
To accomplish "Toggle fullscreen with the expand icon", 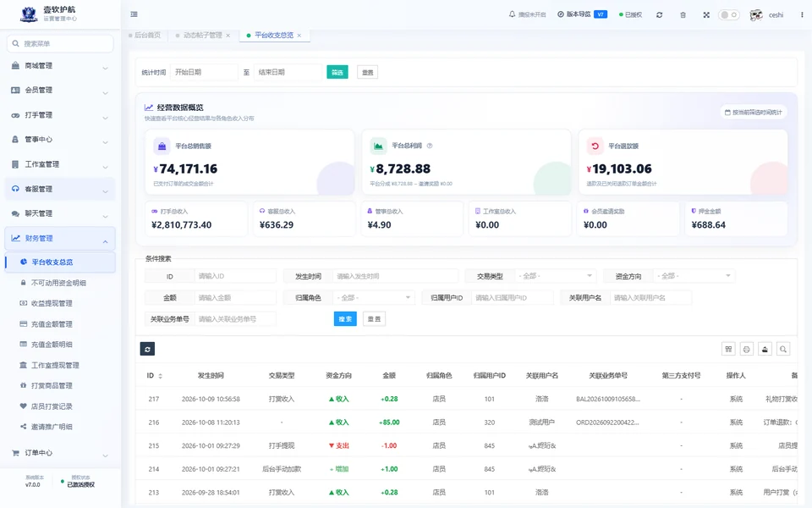I will pyautogui.click(x=706, y=15).
